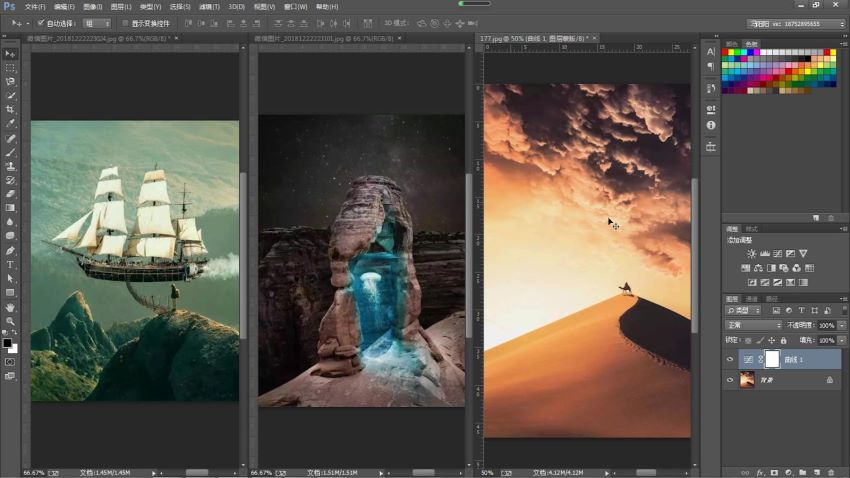Select the Lasso tool
850x478 pixels.
(10, 82)
